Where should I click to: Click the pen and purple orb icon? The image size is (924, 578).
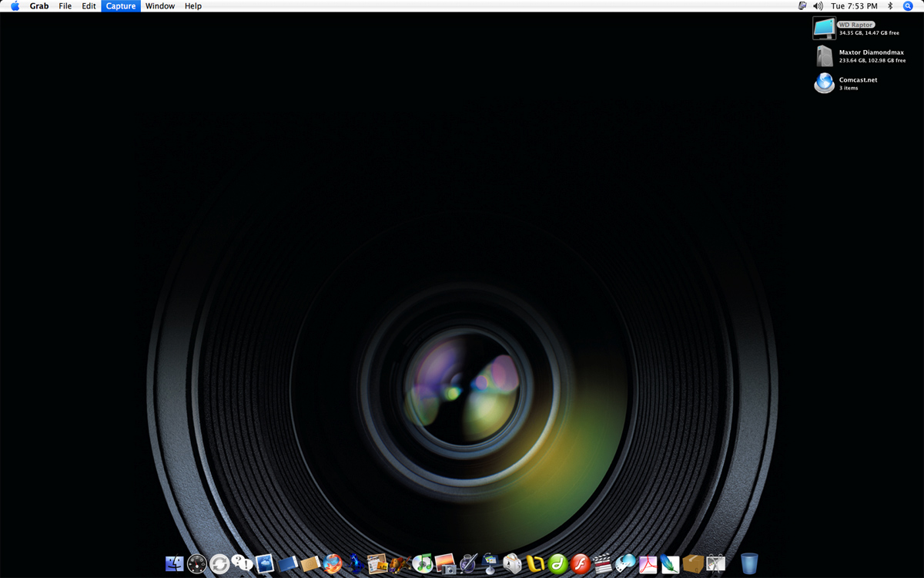(467, 564)
